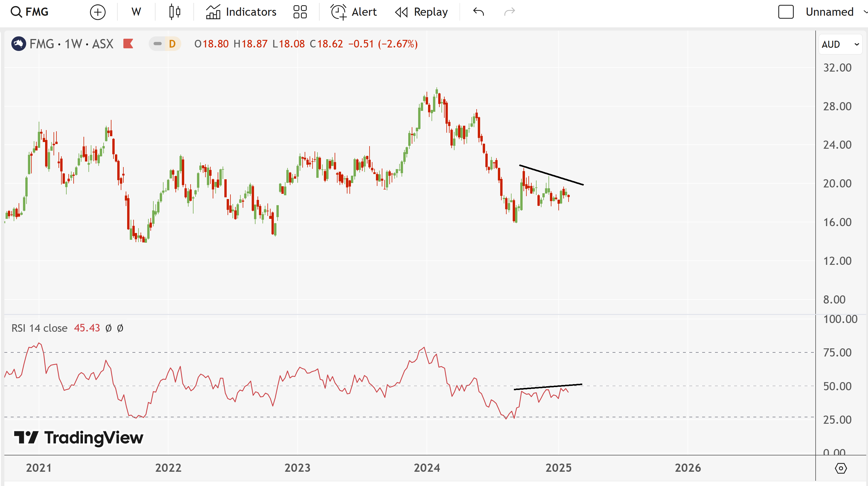Open the indicator templates grid icon

[x=300, y=12]
